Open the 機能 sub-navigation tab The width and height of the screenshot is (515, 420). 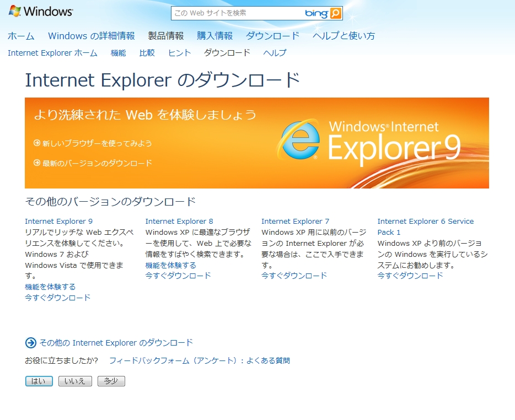pyautogui.click(x=118, y=53)
